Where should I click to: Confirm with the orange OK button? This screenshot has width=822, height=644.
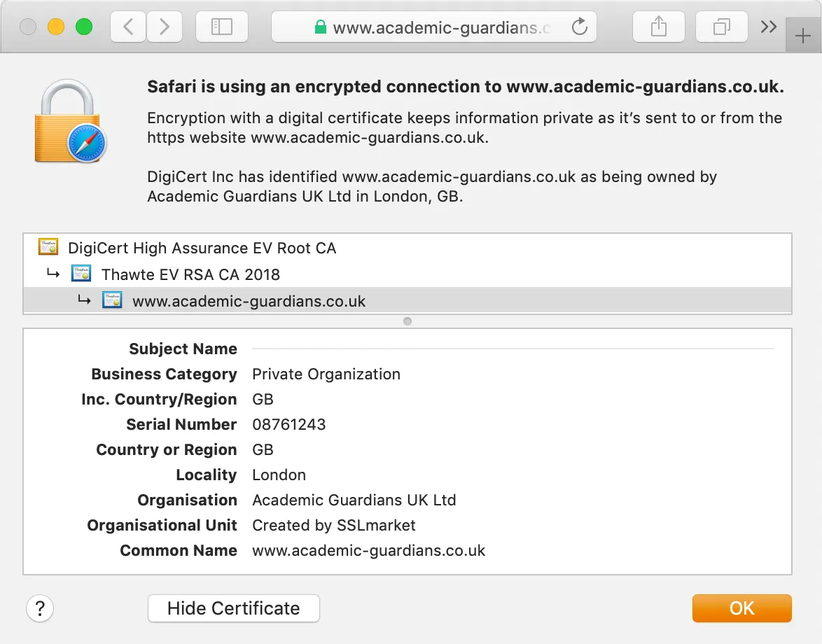click(x=741, y=608)
